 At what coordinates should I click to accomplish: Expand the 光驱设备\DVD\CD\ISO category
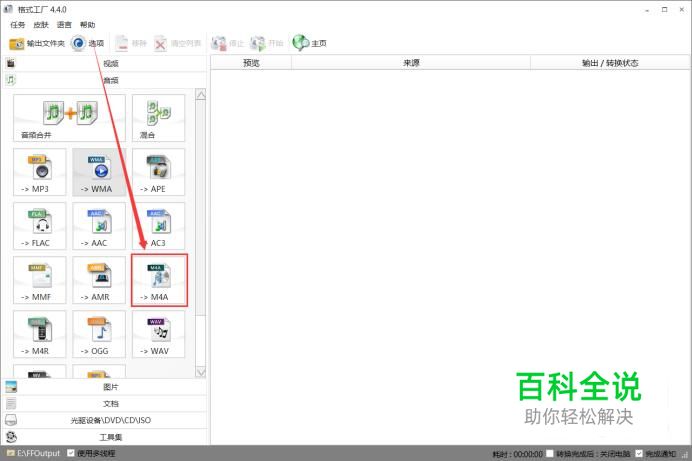105,420
